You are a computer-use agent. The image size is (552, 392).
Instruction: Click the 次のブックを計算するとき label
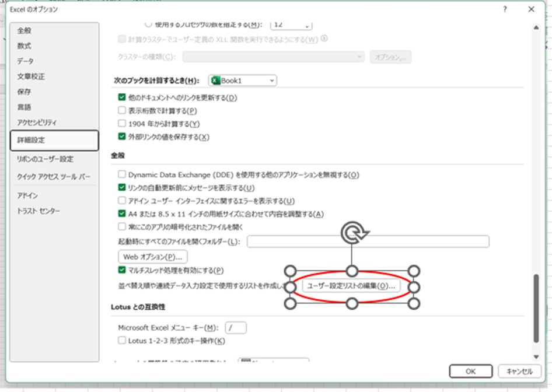pos(156,80)
